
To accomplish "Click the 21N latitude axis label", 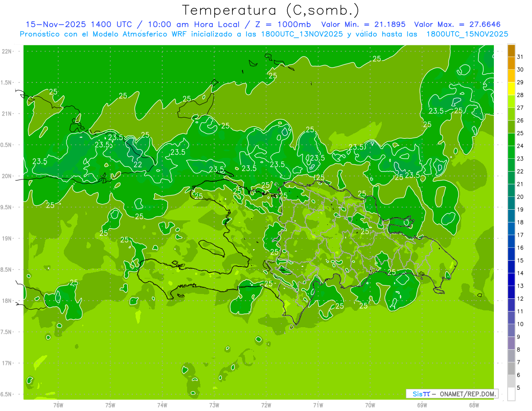I will [7, 114].
